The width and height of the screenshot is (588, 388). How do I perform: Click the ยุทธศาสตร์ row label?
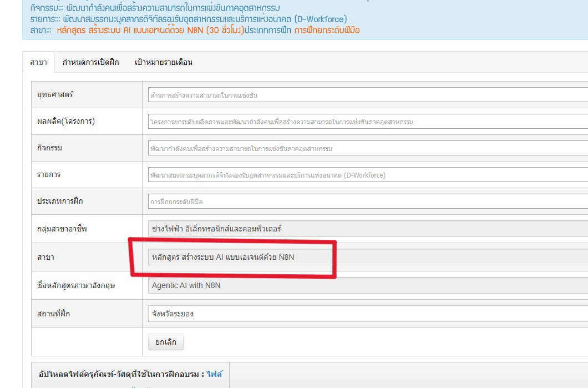(x=55, y=94)
